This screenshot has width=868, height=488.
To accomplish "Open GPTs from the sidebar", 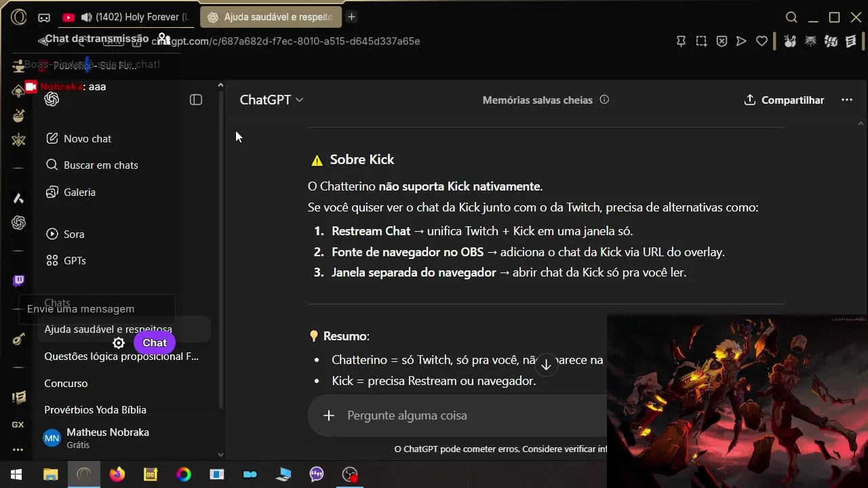I will [x=66, y=260].
